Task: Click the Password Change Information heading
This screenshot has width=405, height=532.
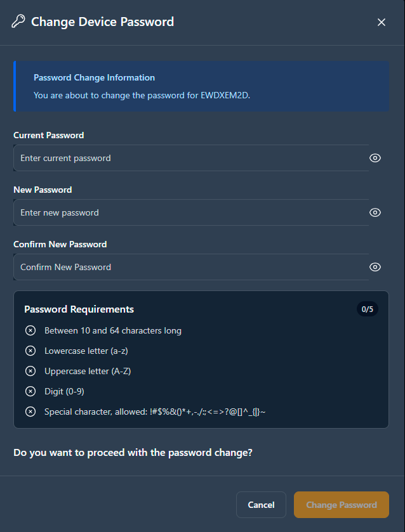Action: 95,78
